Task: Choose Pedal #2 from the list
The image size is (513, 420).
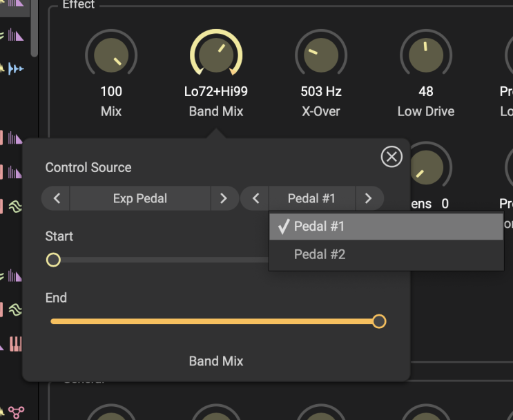Action: coord(386,254)
